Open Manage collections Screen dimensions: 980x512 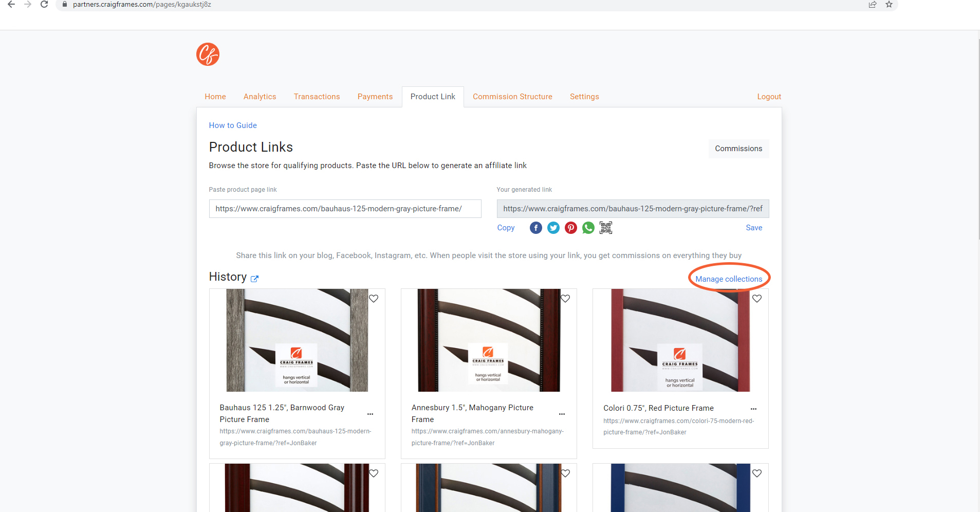click(x=729, y=279)
